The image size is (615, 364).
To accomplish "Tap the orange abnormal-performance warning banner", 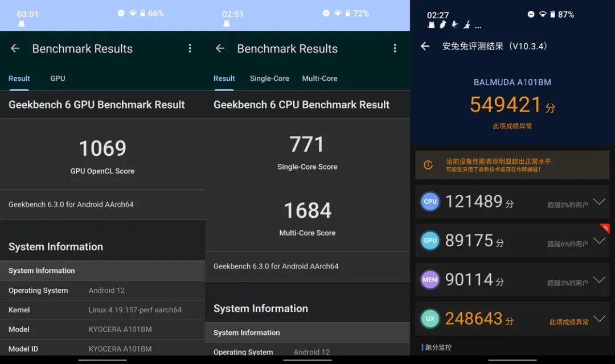I will pyautogui.click(x=512, y=165).
